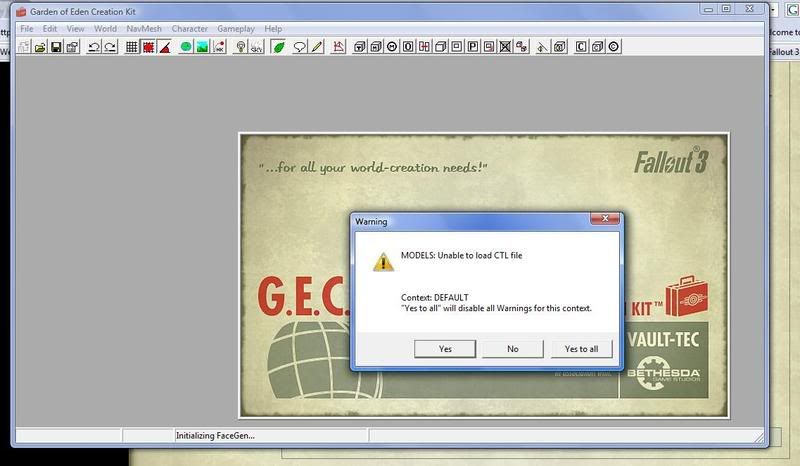Click the Garden of Eden Creation Kit title icon
Screen dimensions: 800x466
(21, 11)
